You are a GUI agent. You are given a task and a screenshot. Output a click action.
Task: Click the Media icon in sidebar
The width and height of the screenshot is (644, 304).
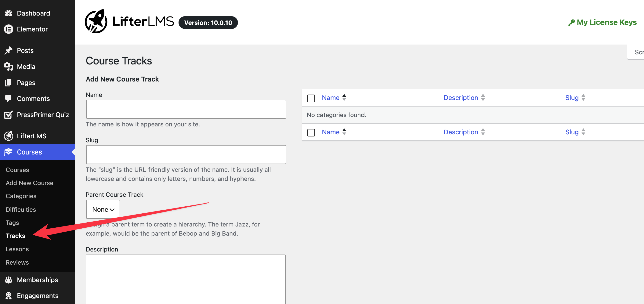click(x=8, y=67)
